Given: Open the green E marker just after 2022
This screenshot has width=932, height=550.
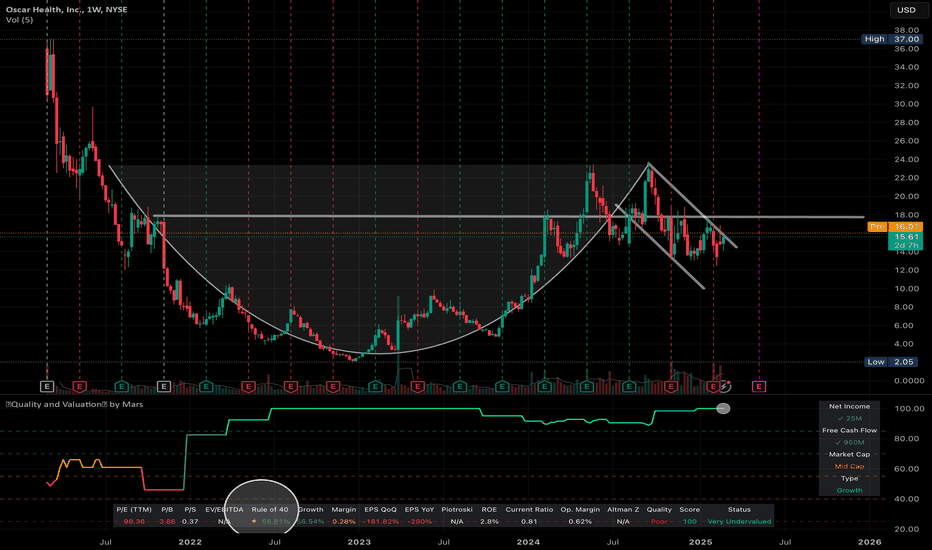Looking at the screenshot, I should point(206,386).
